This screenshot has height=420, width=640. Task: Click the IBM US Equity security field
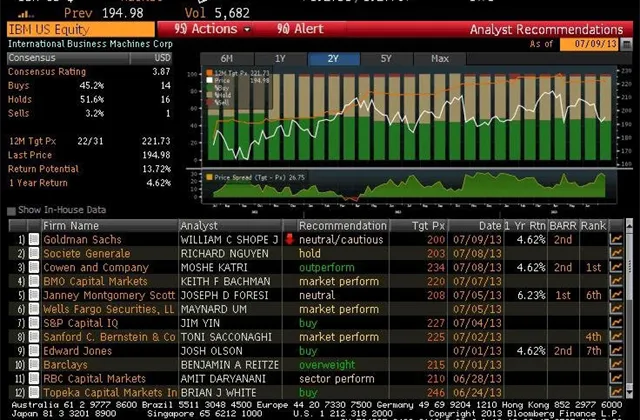(81, 29)
